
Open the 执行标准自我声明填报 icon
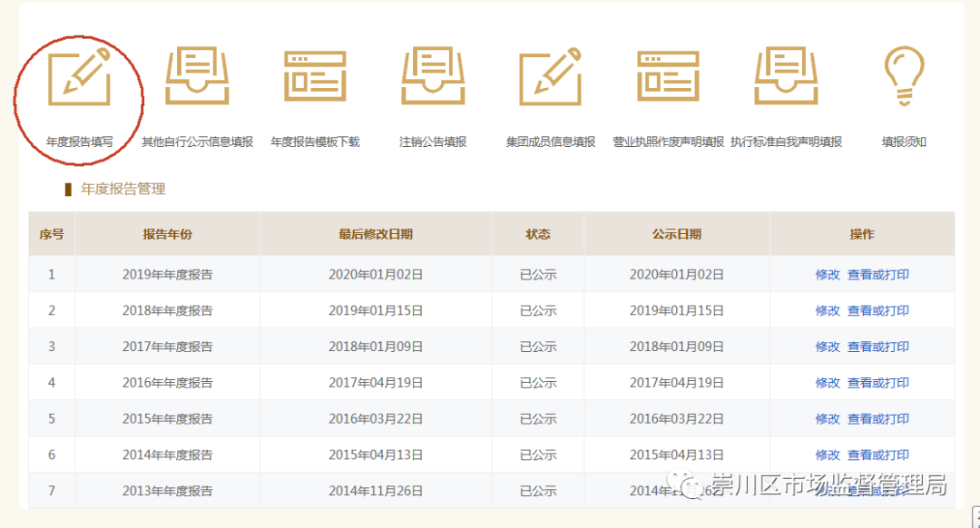coord(786,76)
